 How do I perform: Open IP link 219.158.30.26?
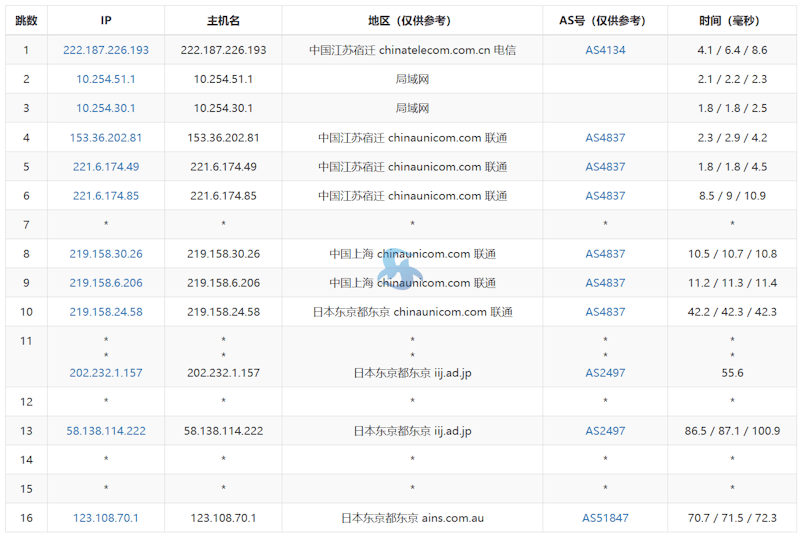tap(106, 254)
